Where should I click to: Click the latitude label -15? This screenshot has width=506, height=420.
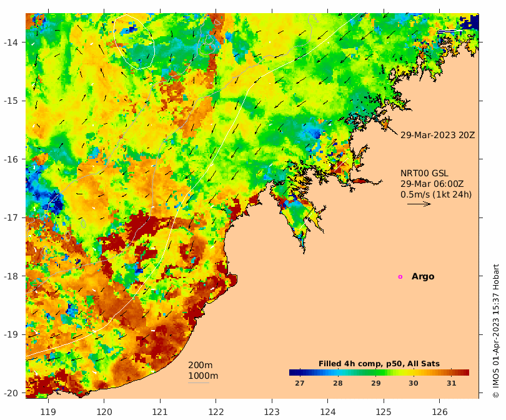click(x=11, y=101)
